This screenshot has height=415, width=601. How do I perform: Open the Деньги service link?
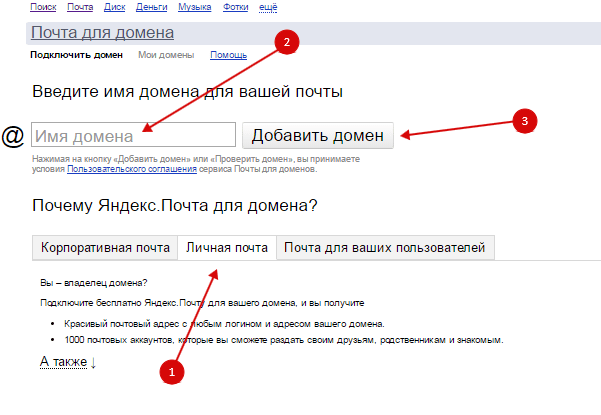152,7
